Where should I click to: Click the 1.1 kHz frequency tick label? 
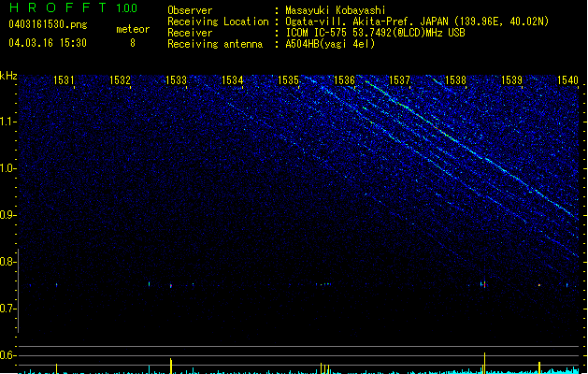[x=7, y=122]
